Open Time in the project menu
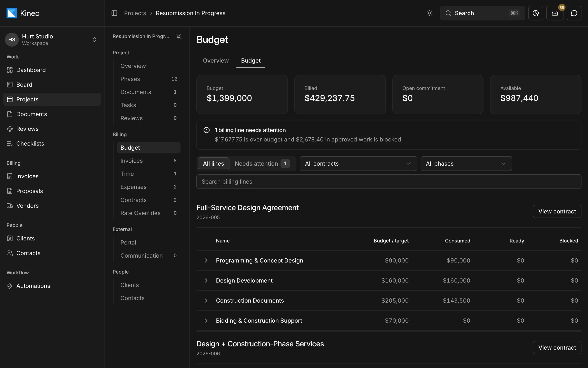This screenshot has height=368, width=588. tap(149, 174)
